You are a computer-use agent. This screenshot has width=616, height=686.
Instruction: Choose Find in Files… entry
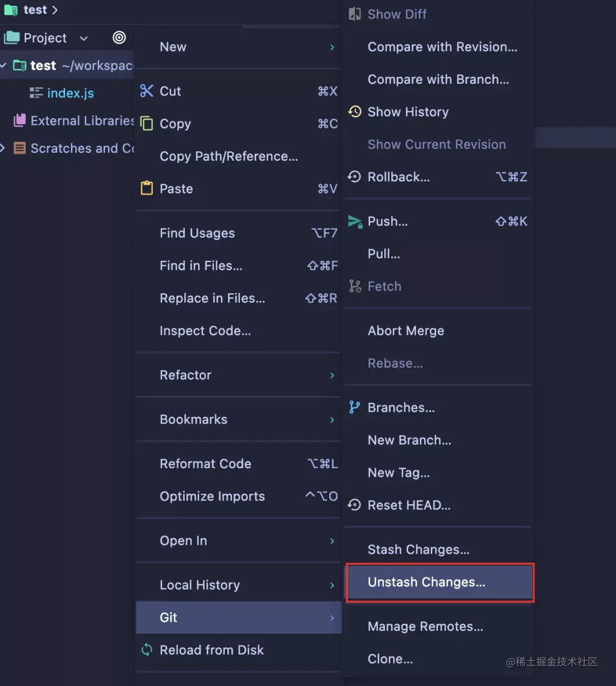pyautogui.click(x=239, y=265)
